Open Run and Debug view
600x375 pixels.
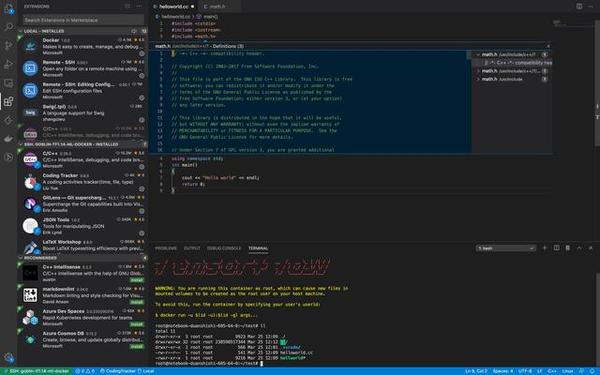click(x=8, y=64)
